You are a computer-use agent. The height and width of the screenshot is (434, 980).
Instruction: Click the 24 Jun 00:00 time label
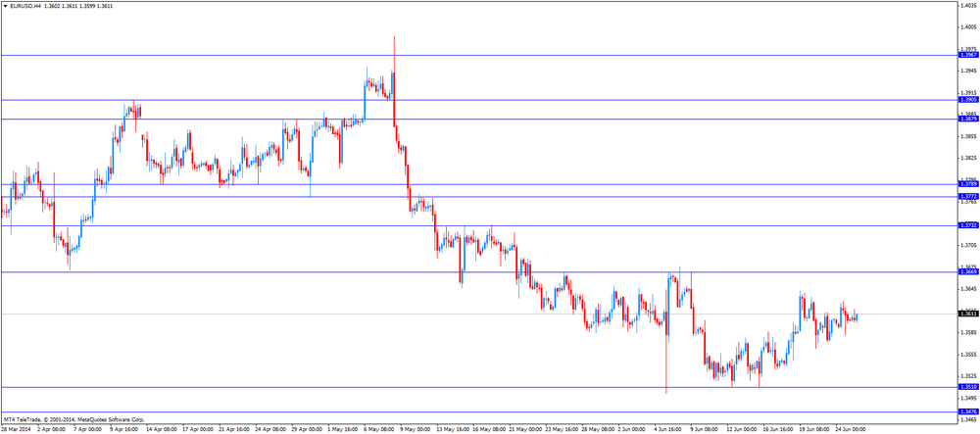point(850,430)
